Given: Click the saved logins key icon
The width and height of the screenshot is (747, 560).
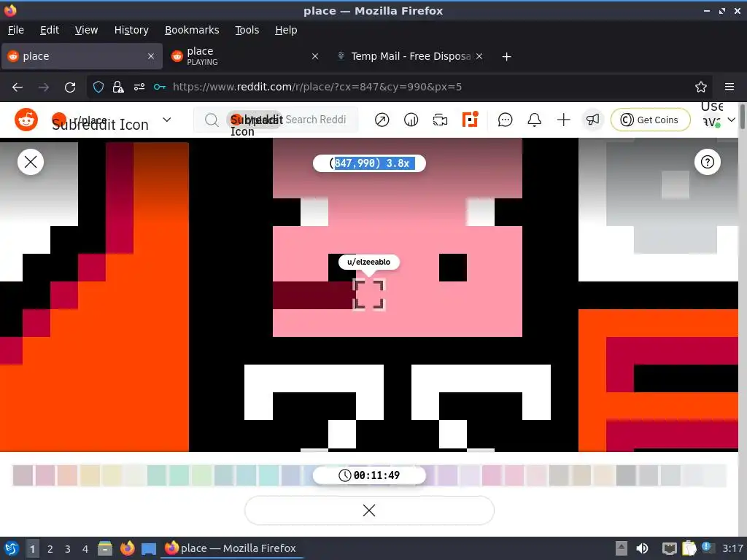Looking at the screenshot, I should (160, 87).
